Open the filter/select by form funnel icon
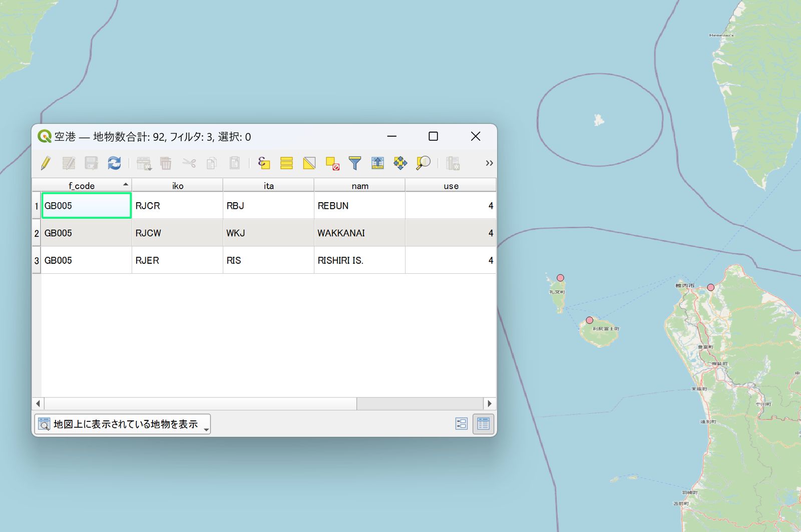The height and width of the screenshot is (532, 801). (355, 163)
